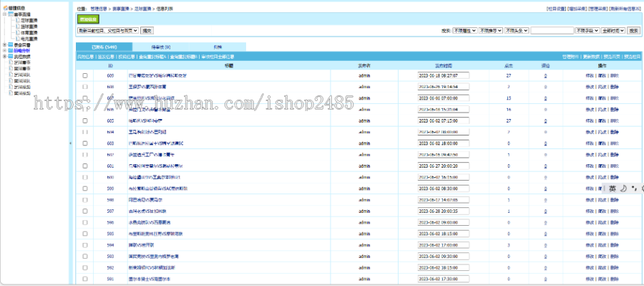Click 更新数据 in the blue bar
This screenshot has height=286, width=644.
pos(591,57)
